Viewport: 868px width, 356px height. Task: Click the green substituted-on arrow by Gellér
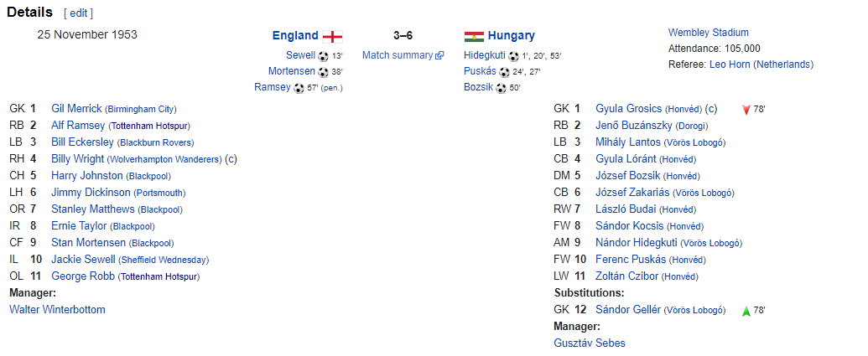click(x=746, y=311)
